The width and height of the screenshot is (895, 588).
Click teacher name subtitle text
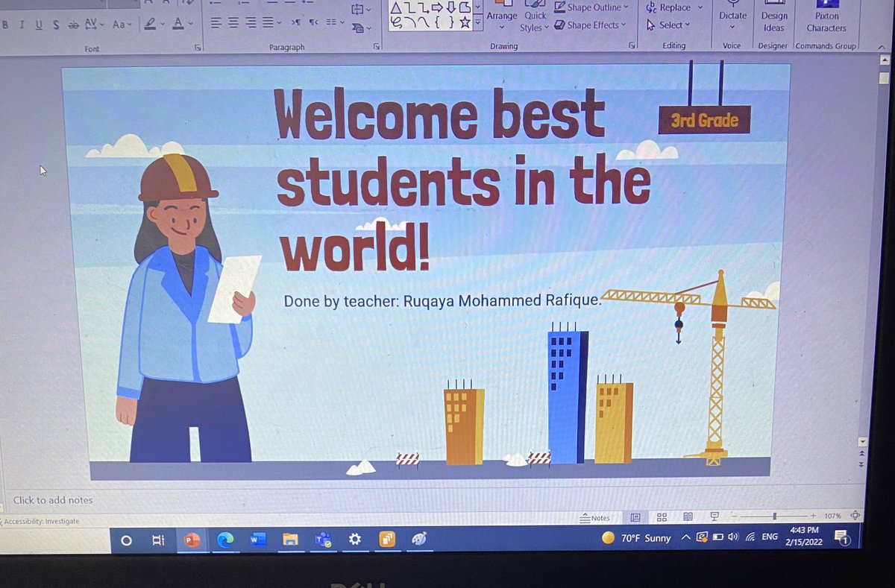point(442,301)
